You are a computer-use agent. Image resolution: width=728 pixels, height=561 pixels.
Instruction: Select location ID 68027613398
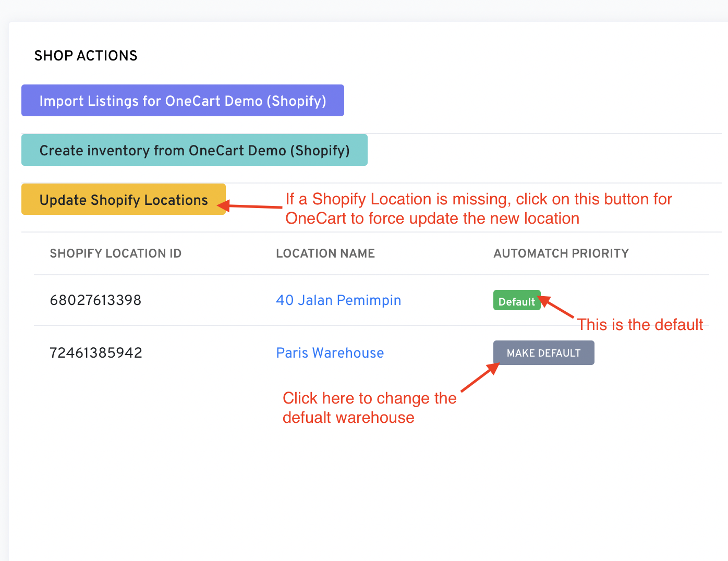pos(95,300)
